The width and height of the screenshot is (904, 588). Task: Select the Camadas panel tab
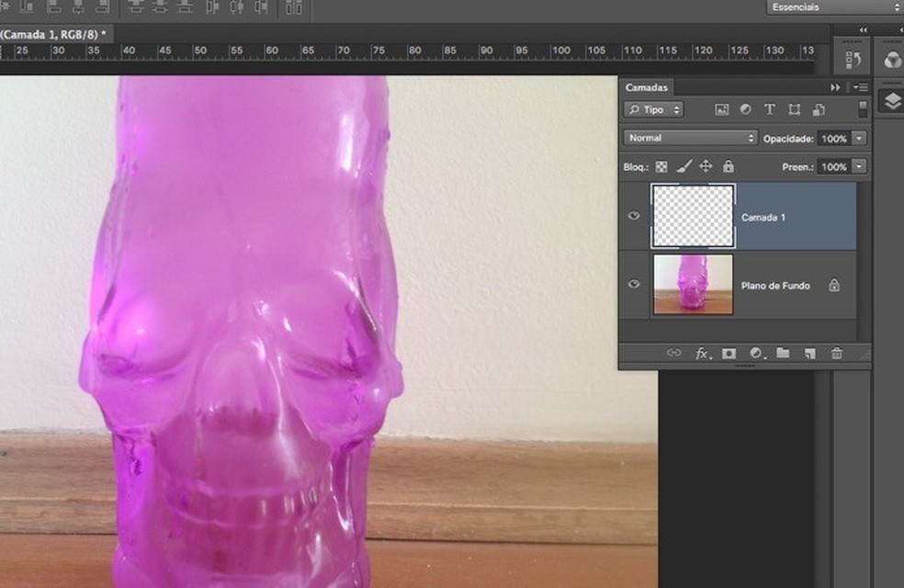646,87
